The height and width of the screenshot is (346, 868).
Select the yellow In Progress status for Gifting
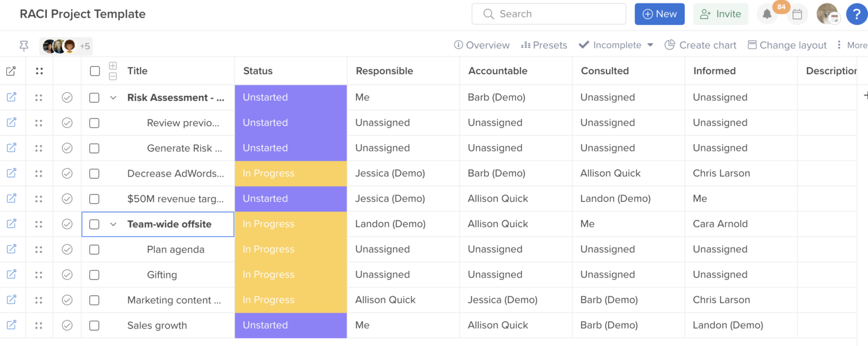pyautogui.click(x=290, y=274)
